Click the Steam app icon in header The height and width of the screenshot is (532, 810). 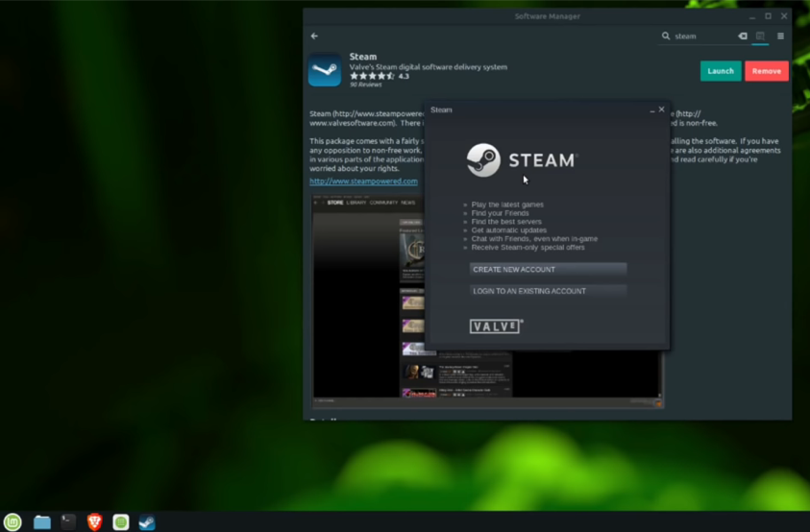(x=325, y=70)
